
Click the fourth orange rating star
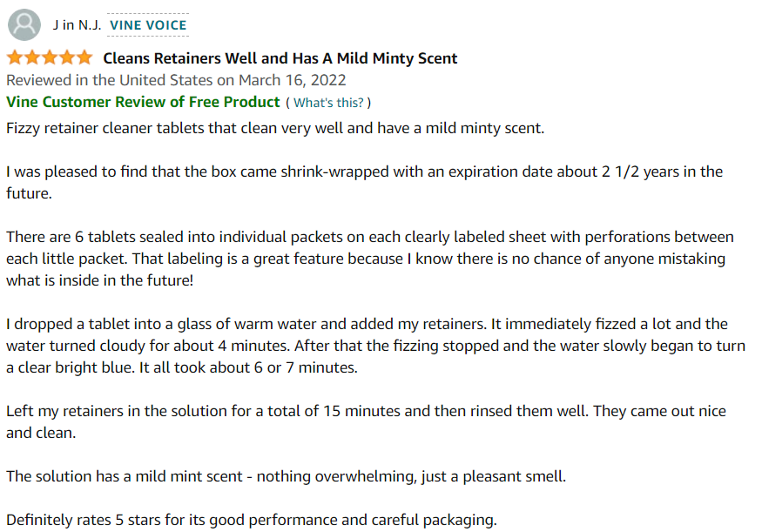coord(66,58)
